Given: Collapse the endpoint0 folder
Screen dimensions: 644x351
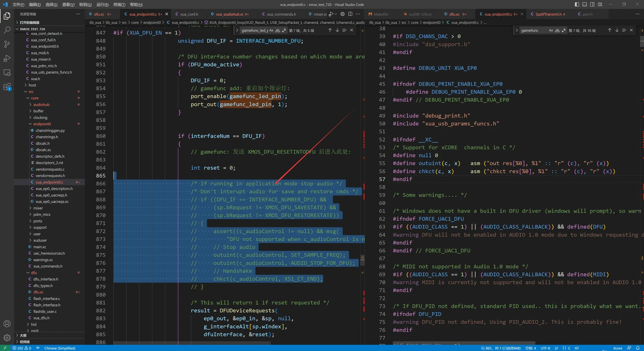Looking at the screenshot, I should (x=42, y=124).
